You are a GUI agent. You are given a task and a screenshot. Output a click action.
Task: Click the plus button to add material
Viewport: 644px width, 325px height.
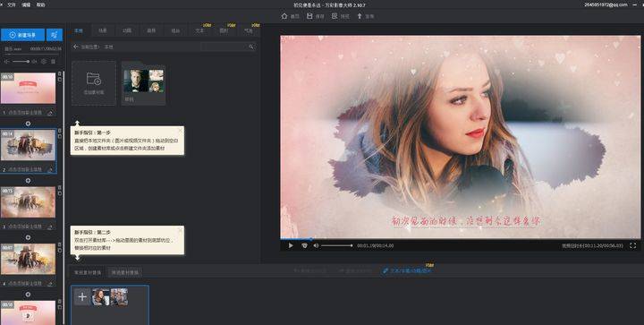82,296
